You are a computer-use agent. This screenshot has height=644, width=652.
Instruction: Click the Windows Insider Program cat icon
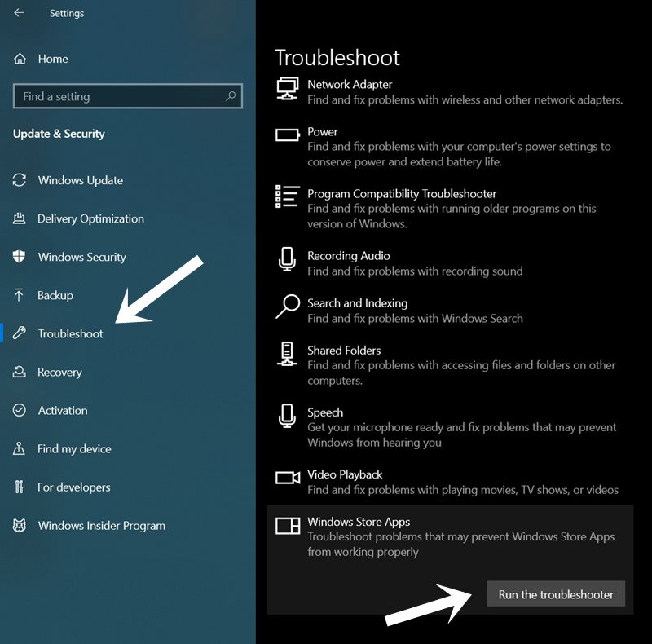[19, 526]
